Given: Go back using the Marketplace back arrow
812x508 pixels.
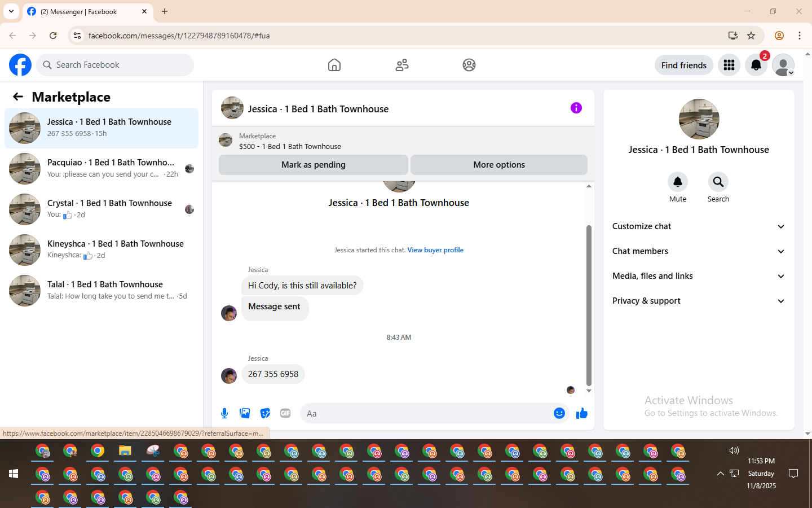Looking at the screenshot, I should click(x=18, y=97).
